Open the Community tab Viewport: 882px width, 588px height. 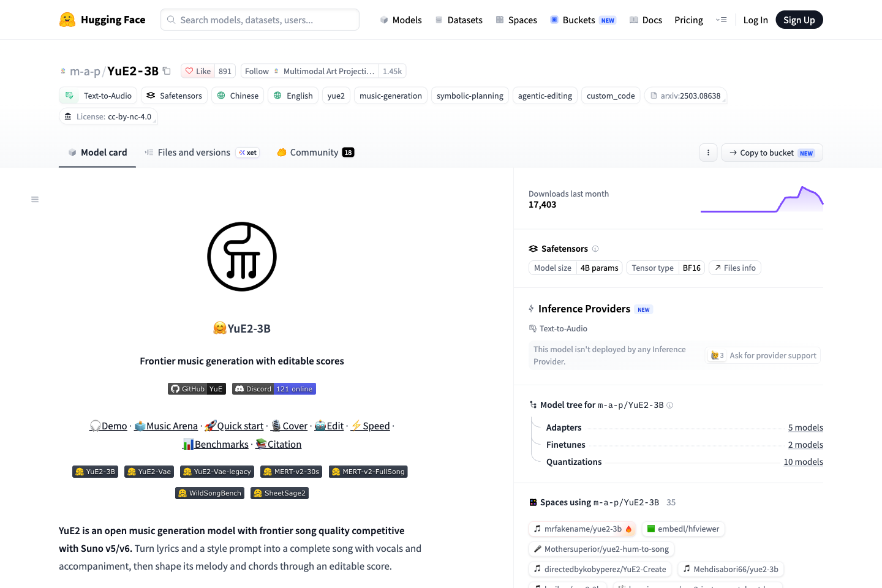[x=315, y=153]
